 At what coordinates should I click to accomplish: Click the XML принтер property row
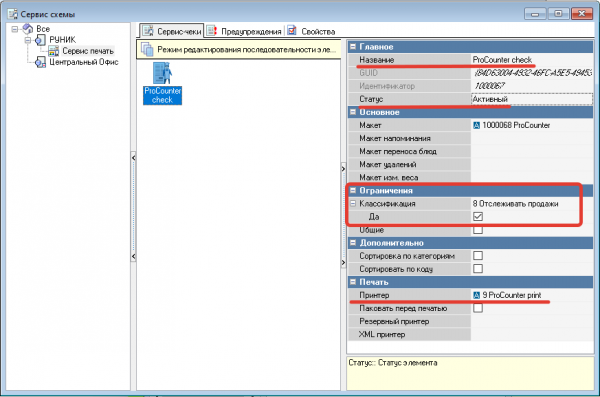click(x=471, y=334)
